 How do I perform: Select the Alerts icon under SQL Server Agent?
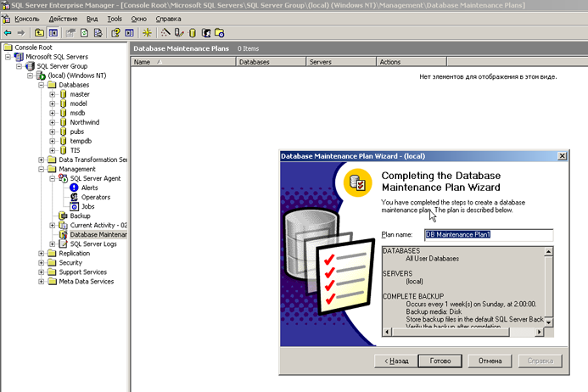(x=74, y=188)
